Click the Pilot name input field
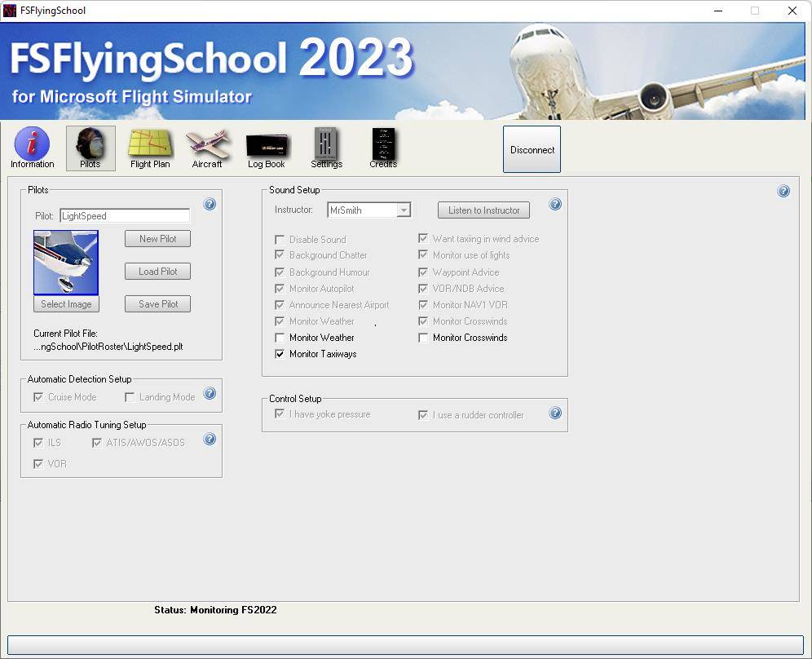812x659 pixels. point(125,215)
